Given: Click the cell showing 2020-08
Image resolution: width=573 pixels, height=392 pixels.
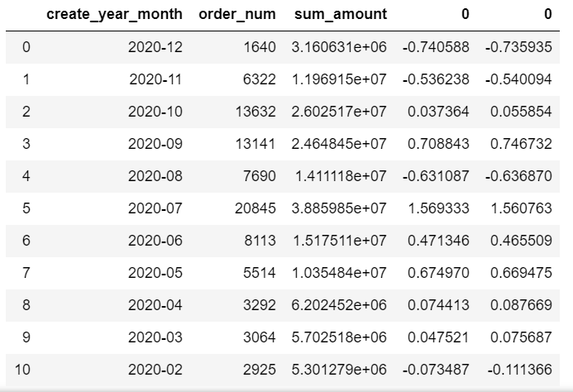Looking at the screenshot, I should (155, 176).
